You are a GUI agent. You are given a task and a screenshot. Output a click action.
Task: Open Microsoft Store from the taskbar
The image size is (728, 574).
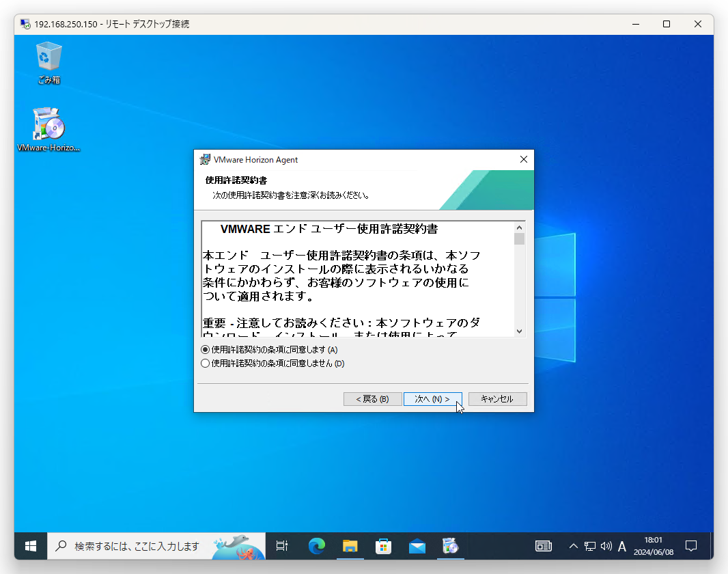[x=384, y=546]
